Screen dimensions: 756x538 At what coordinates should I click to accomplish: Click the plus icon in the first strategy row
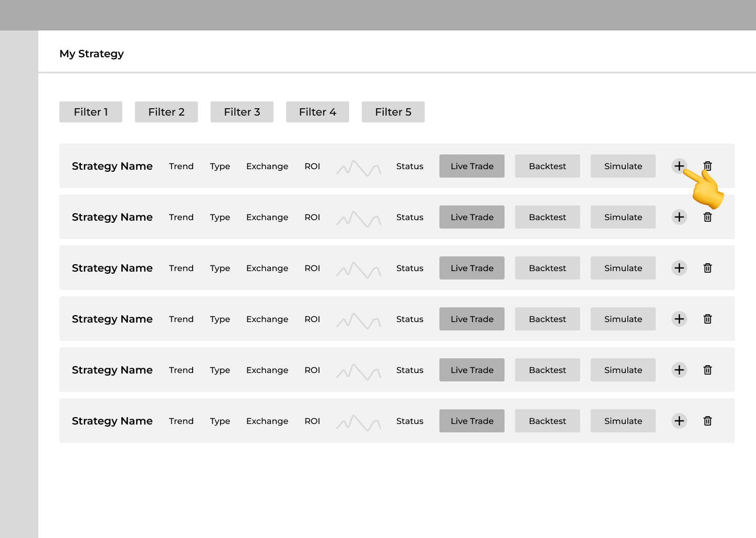point(679,166)
